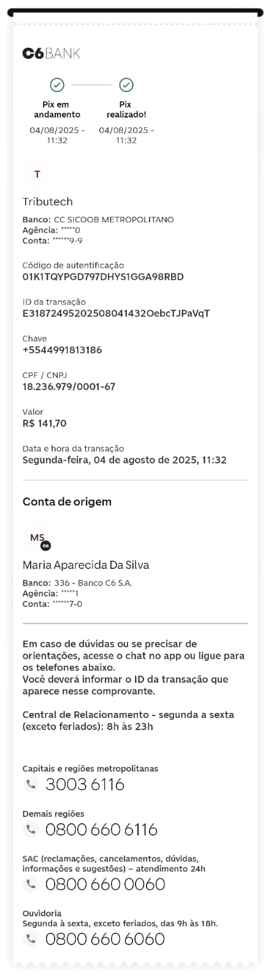Click the authentication code 01K1TQYPGD797DHYS1GGA98RBD
271x980 pixels.
point(103,277)
